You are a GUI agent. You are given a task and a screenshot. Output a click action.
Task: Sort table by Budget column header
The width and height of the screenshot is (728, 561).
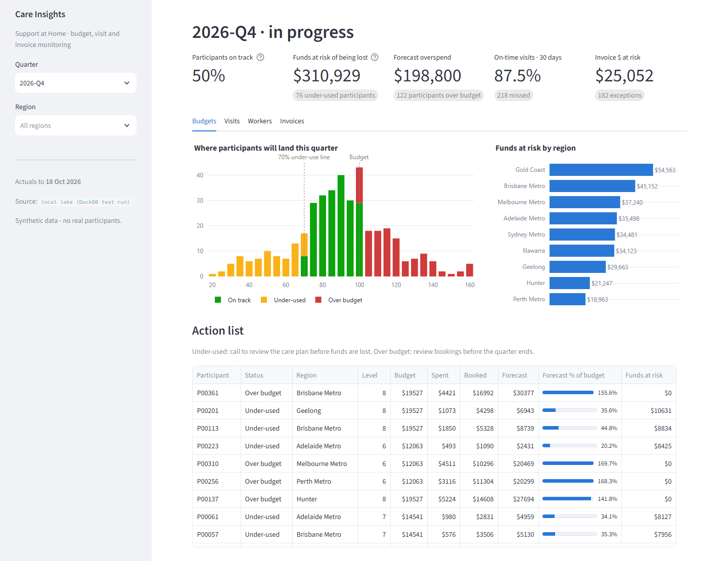(409, 375)
